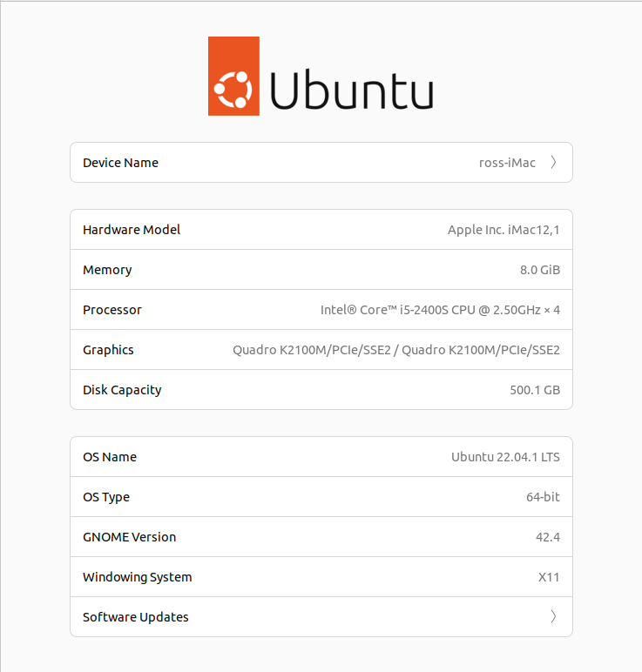The width and height of the screenshot is (642, 672).
Task: Click the disk value 500.1 GB
Action: click(535, 390)
